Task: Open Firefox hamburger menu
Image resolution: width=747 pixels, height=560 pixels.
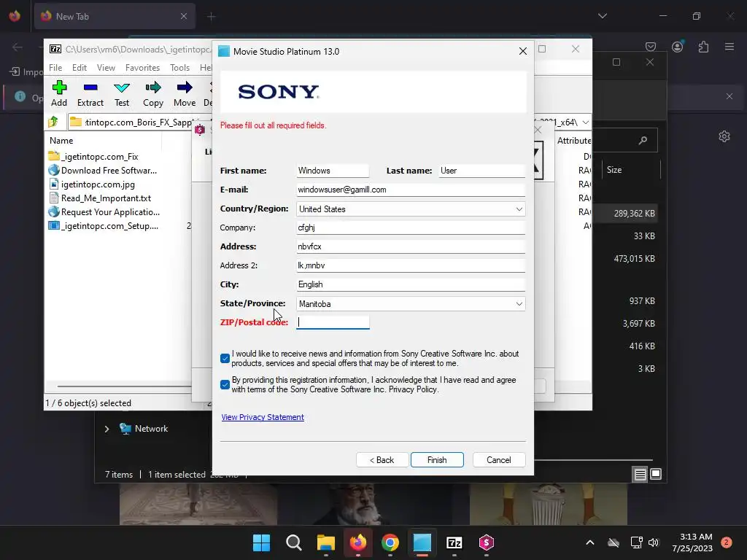Action: [x=729, y=47]
